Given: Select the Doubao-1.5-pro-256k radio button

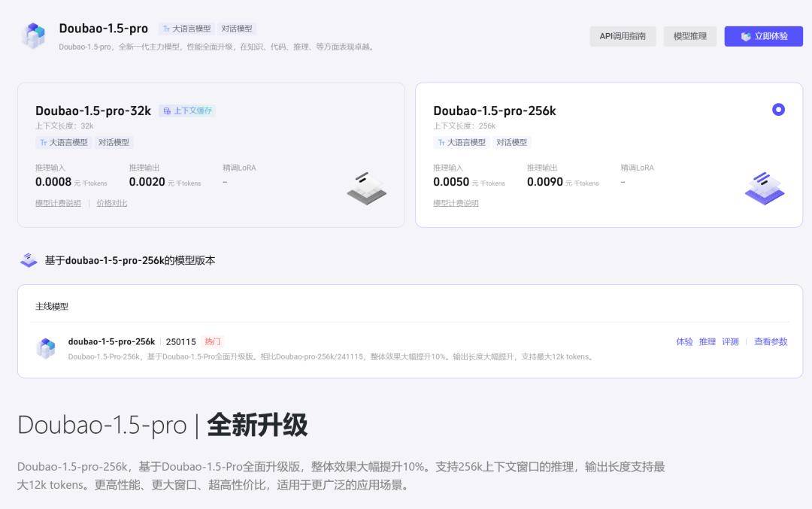Looking at the screenshot, I should [x=778, y=110].
